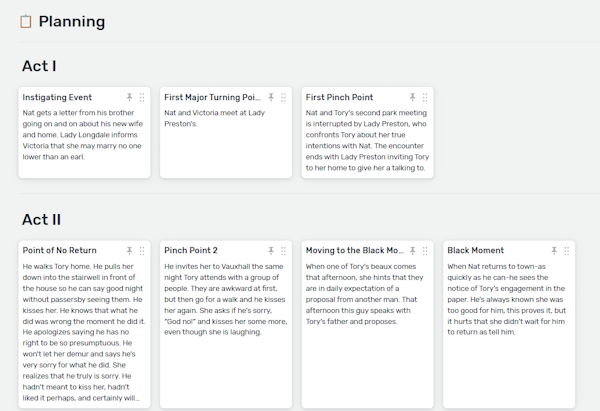This screenshot has height=411, width=600.
Task: Click the clipboard icon beside Planning
Action: tap(26, 21)
